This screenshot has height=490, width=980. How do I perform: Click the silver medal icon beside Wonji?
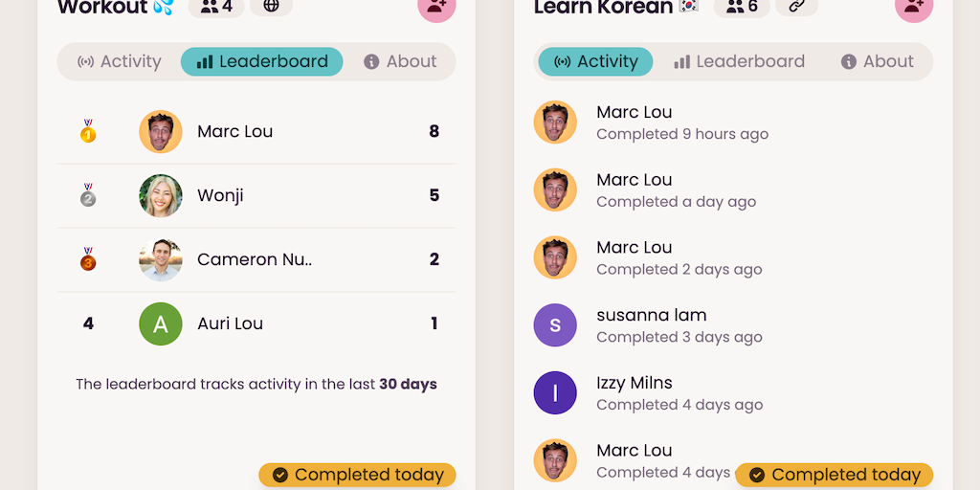click(88, 195)
